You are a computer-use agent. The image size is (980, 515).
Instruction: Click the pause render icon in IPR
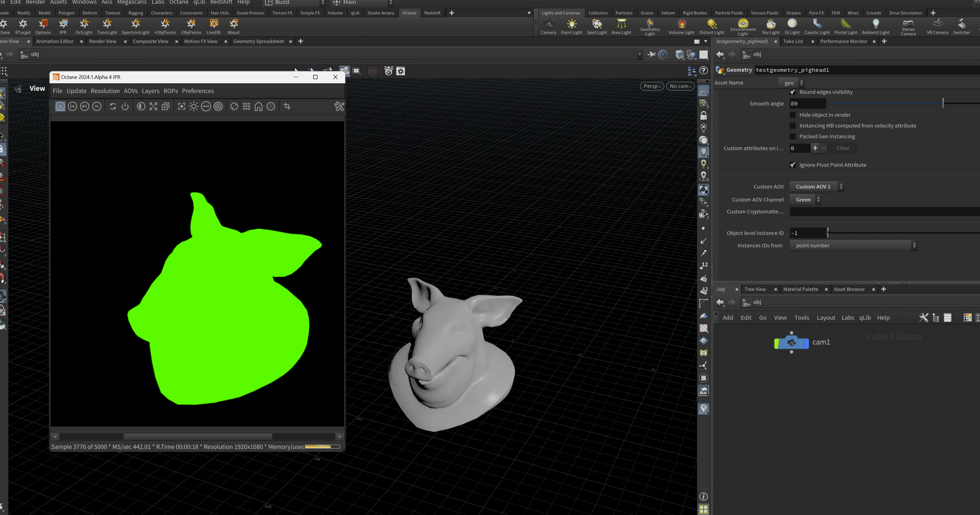[97, 106]
